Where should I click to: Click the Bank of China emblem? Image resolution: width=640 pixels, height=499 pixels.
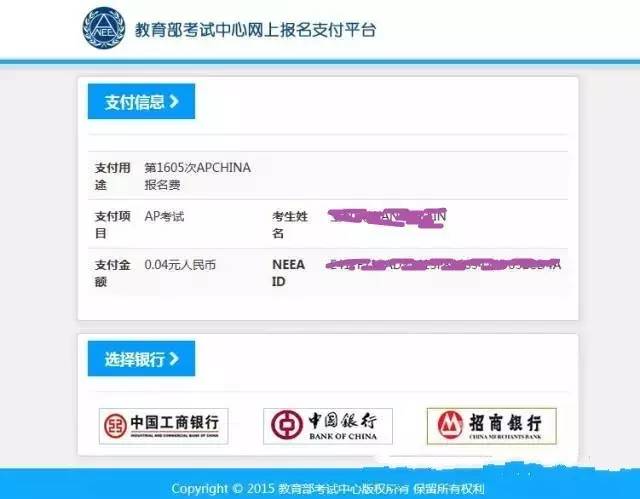coord(287,425)
